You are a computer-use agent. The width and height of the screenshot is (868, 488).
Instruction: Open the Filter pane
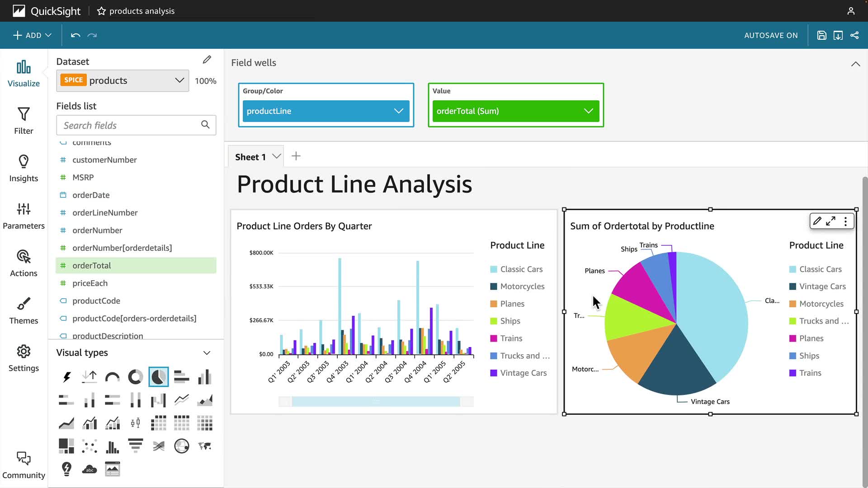(x=24, y=121)
